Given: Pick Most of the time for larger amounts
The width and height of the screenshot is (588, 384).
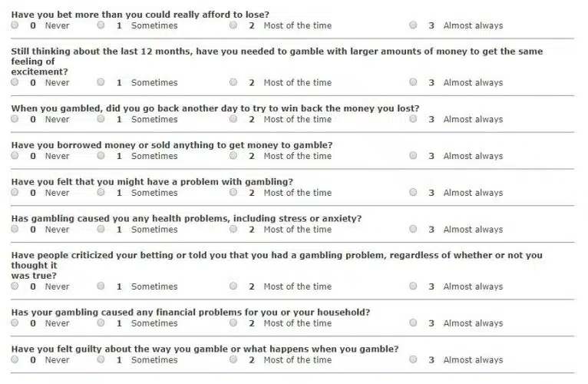Looking at the screenshot, I should click(x=233, y=82).
